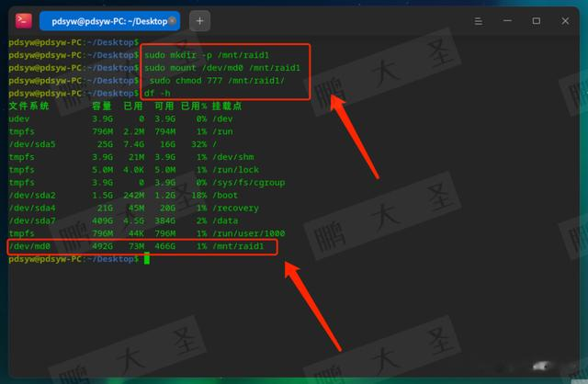Click the '32%' usage value

[x=198, y=144]
